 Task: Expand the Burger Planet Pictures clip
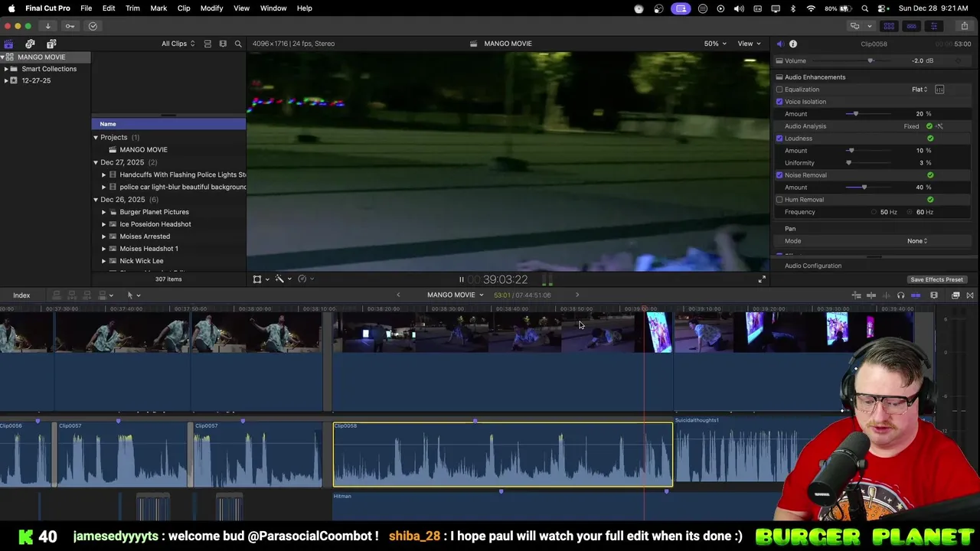(104, 212)
